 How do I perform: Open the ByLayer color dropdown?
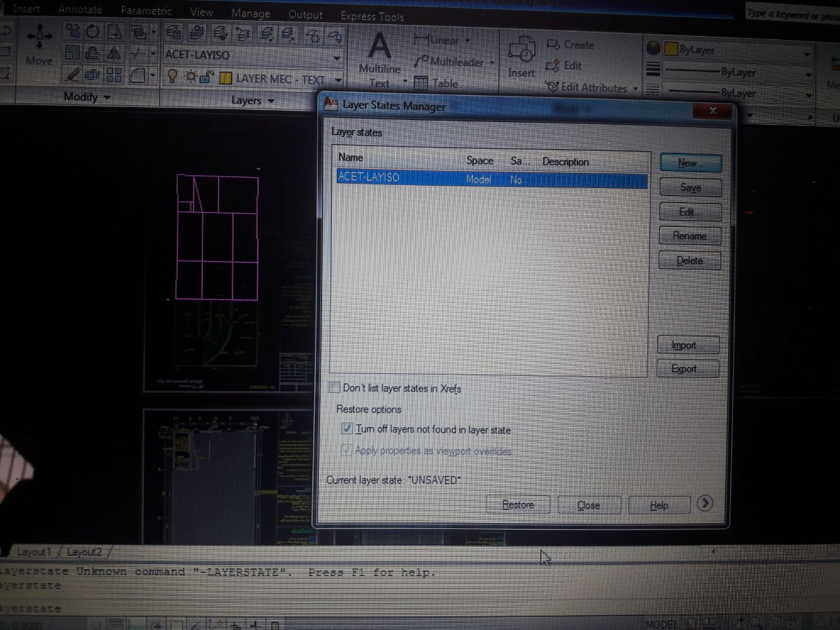tap(807, 52)
